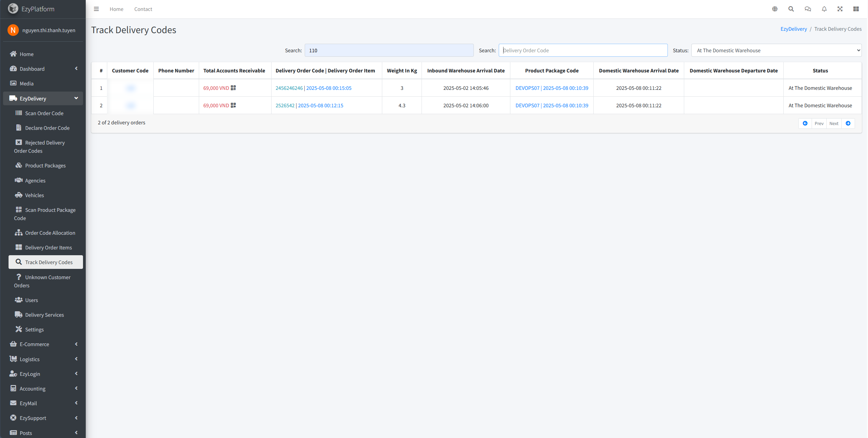
Task: Toggle sidebar with hamburger menu icon
Action: click(x=96, y=9)
